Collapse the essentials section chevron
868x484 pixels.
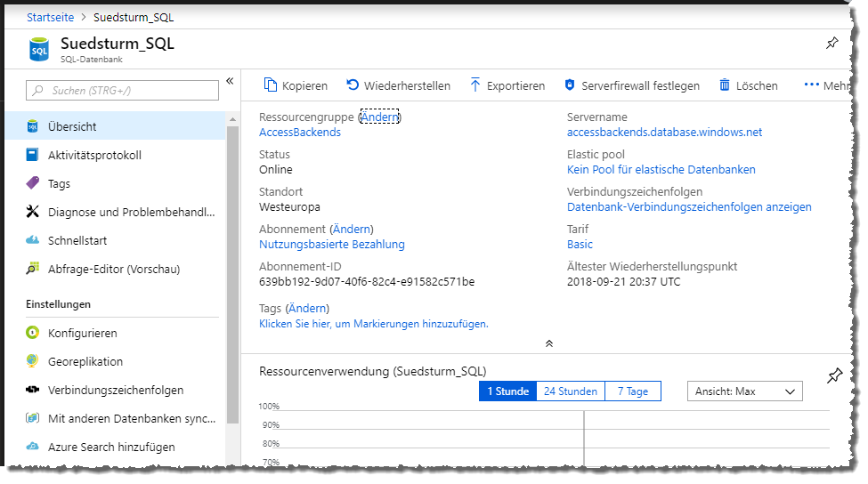point(549,343)
